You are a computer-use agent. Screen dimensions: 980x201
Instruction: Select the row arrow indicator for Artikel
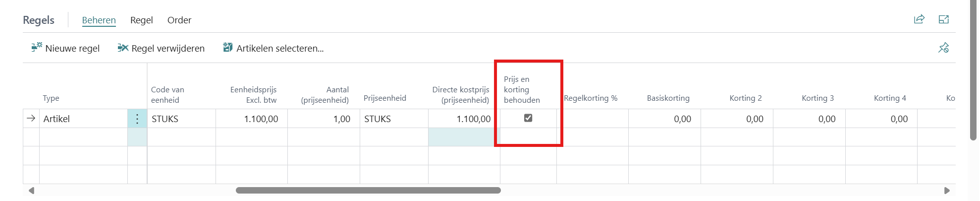(31, 119)
